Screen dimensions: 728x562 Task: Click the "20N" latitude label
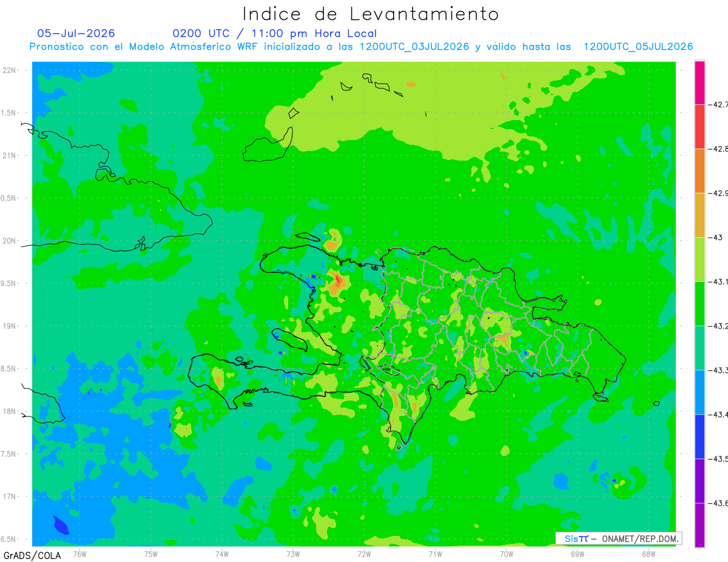tap(10, 241)
